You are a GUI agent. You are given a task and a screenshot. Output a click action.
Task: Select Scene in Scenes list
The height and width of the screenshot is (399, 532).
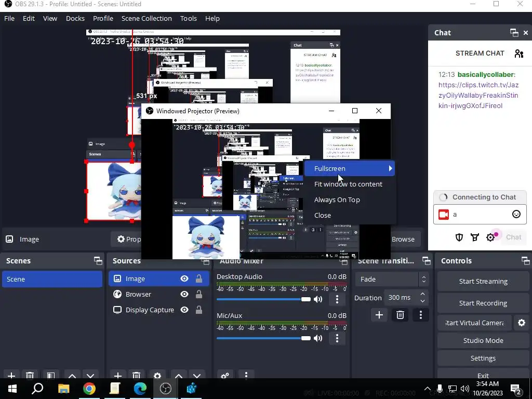[52, 279]
